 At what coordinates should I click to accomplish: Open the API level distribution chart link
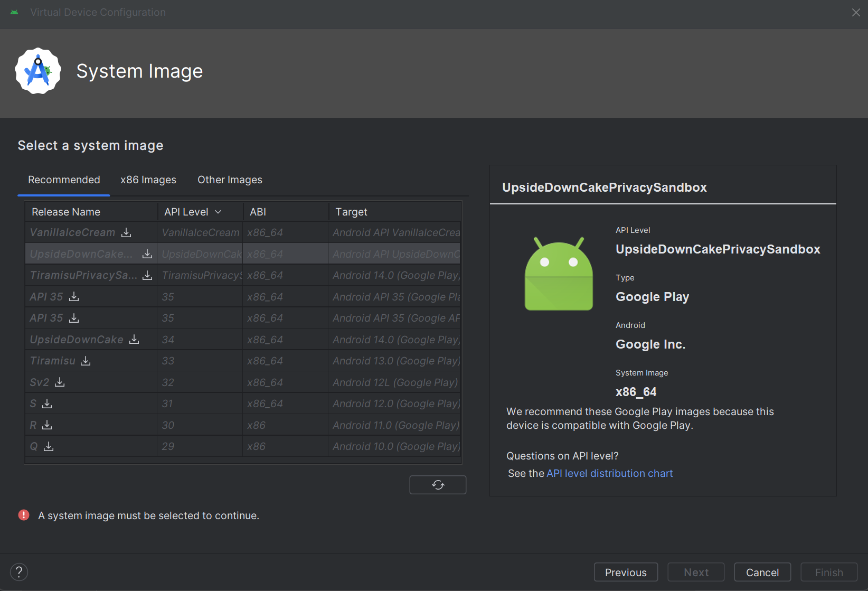pyautogui.click(x=609, y=473)
